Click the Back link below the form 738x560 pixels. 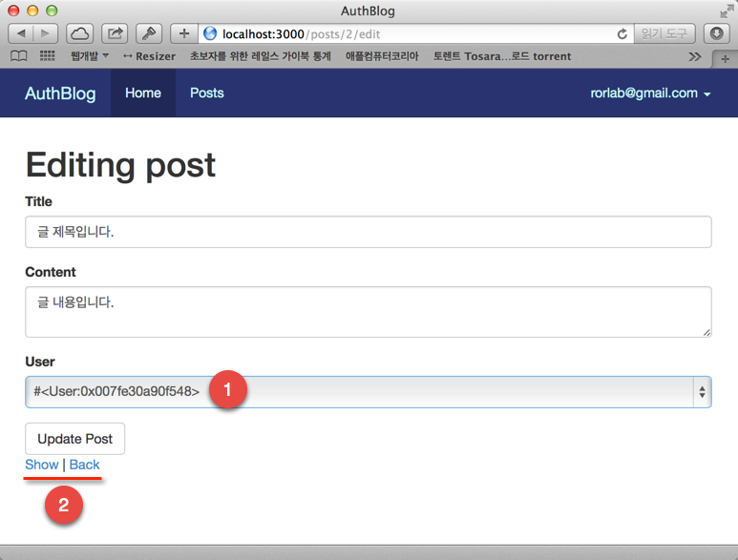(84, 465)
